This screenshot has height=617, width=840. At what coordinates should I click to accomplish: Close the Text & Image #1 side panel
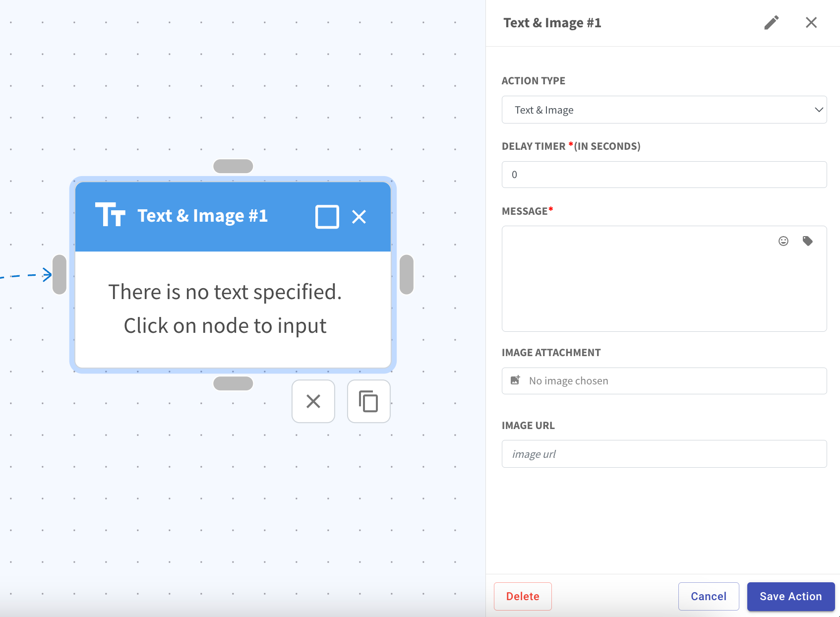811,23
